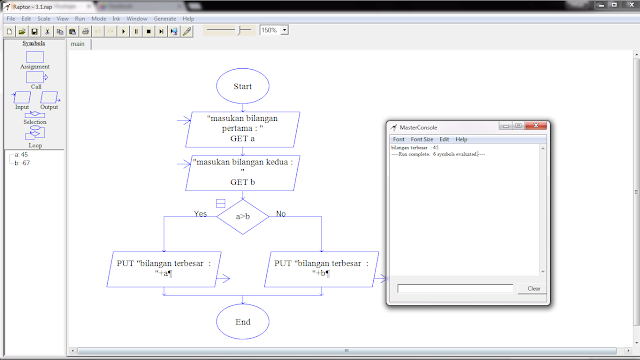Select variable b: -67 in watch list
640x360 pixels.
tap(22, 163)
